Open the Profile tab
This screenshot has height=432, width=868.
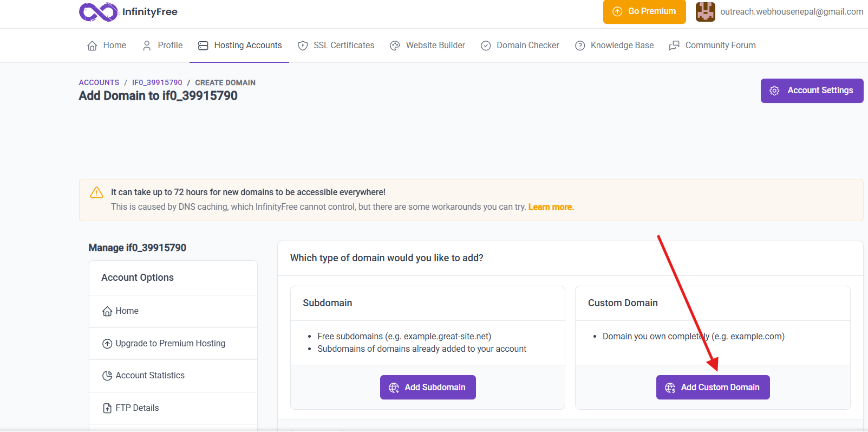162,46
